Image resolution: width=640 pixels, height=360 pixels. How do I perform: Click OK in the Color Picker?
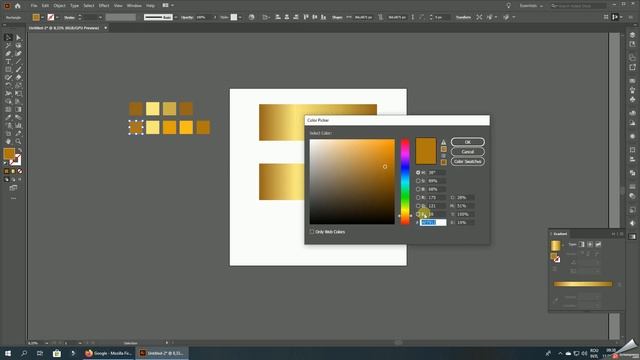pyautogui.click(x=468, y=142)
